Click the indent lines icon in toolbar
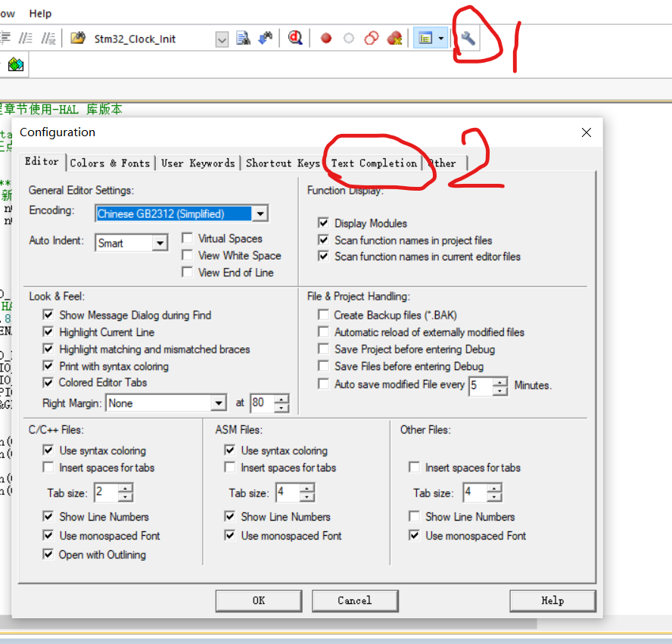672x644 pixels. coord(5,39)
